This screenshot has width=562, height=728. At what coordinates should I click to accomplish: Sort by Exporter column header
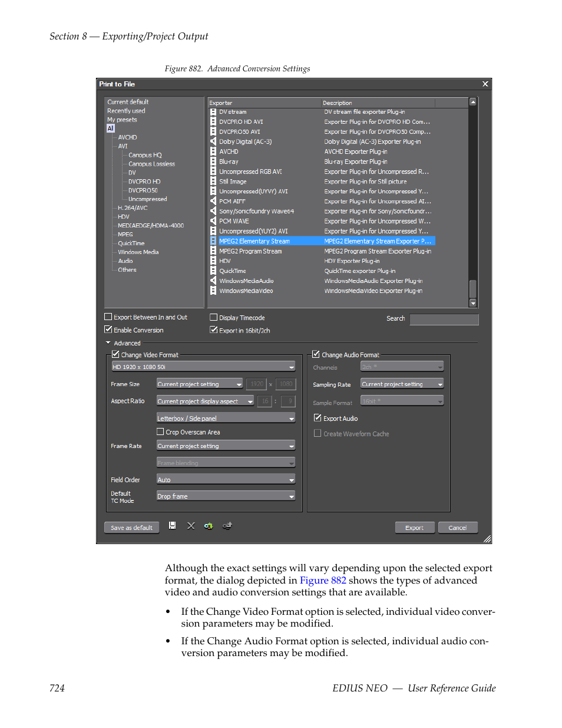point(264,103)
